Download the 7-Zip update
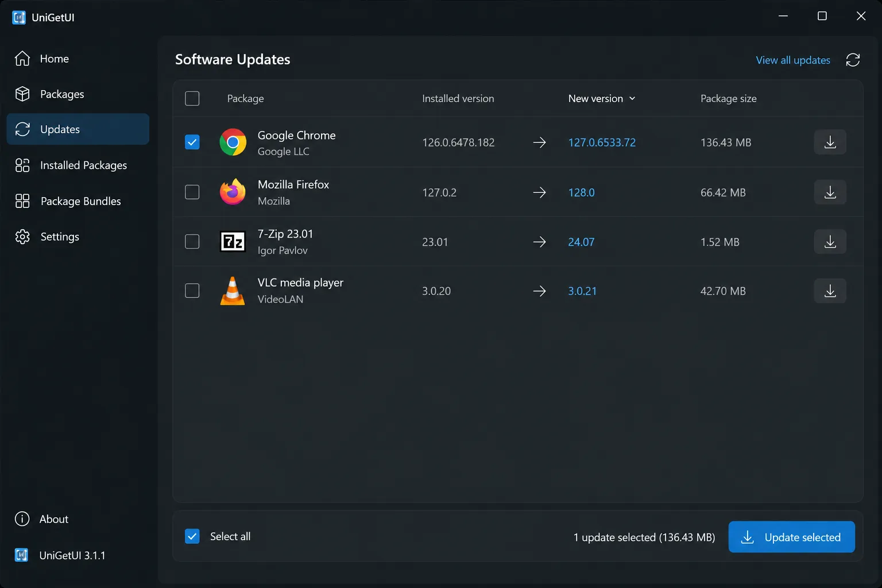This screenshot has width=882, height=588. [830, 242]
